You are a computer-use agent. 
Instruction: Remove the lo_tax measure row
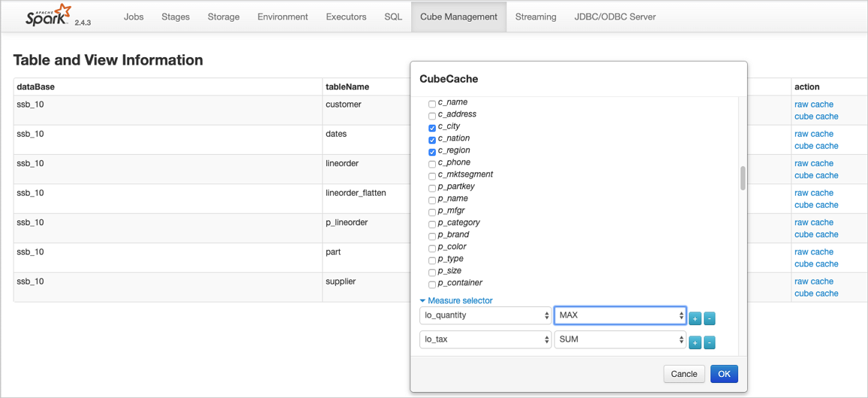(709, 342)
